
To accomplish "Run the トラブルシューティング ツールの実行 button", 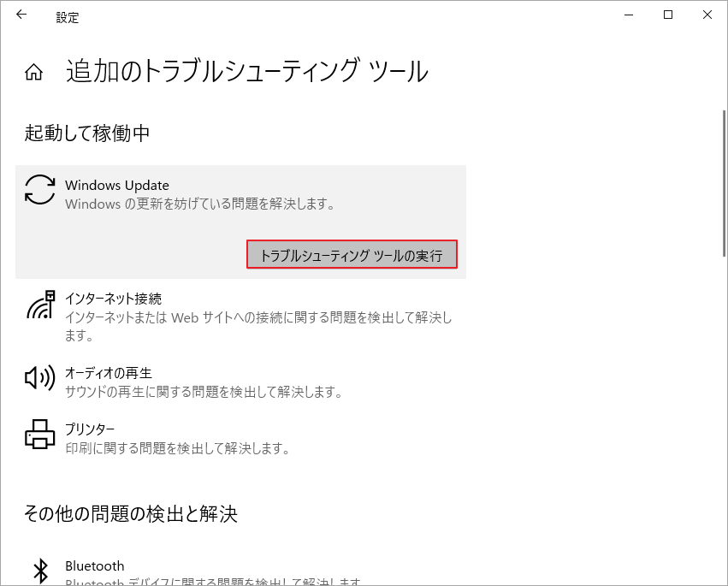I will pos(352,254).
